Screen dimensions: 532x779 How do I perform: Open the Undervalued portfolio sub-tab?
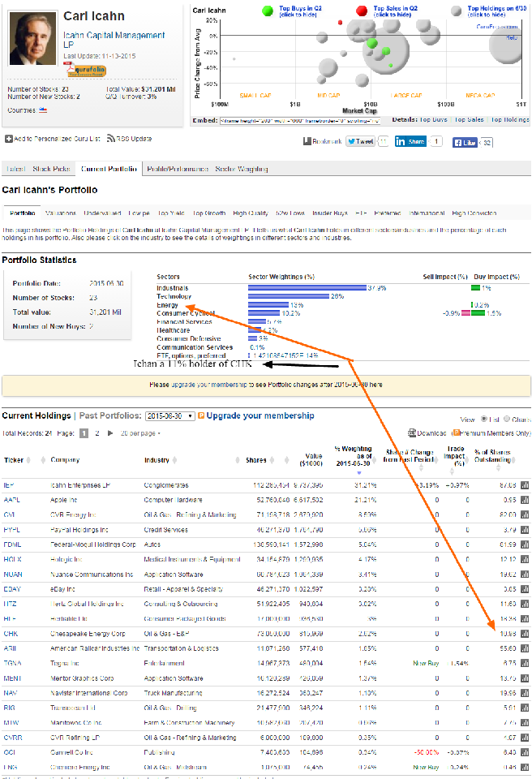pyautogui.click(x=102, y=213)
